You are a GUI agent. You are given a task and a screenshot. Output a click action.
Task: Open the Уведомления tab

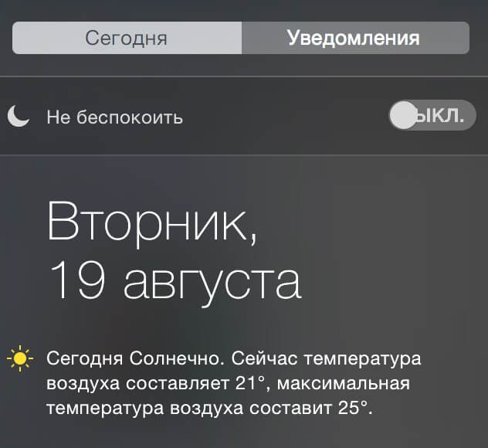tap(355, 38)
